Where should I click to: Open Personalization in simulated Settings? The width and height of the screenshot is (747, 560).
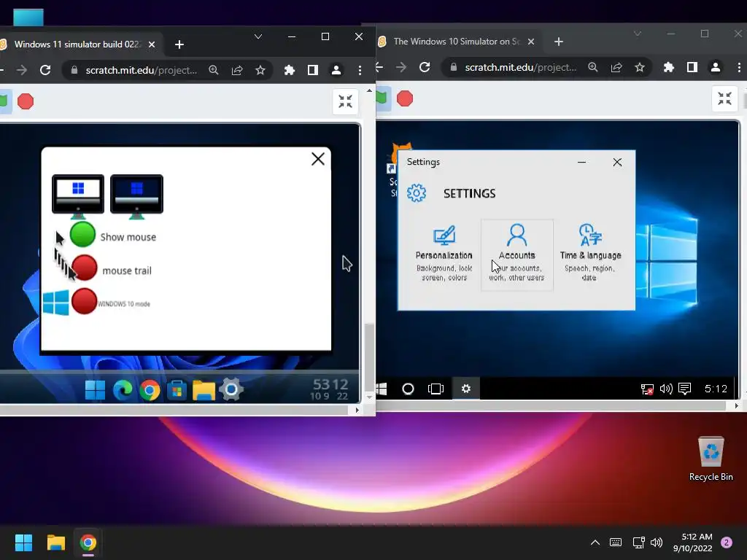[444, 254]
